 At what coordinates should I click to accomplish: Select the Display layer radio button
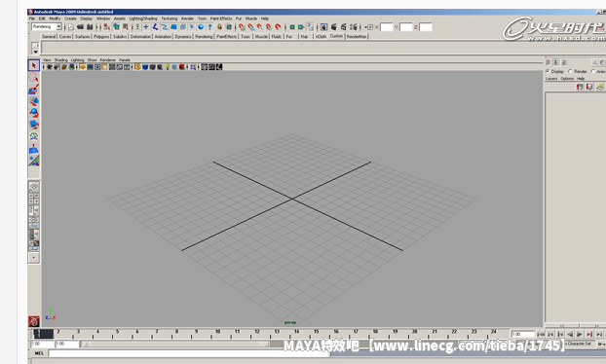(548, 71)
